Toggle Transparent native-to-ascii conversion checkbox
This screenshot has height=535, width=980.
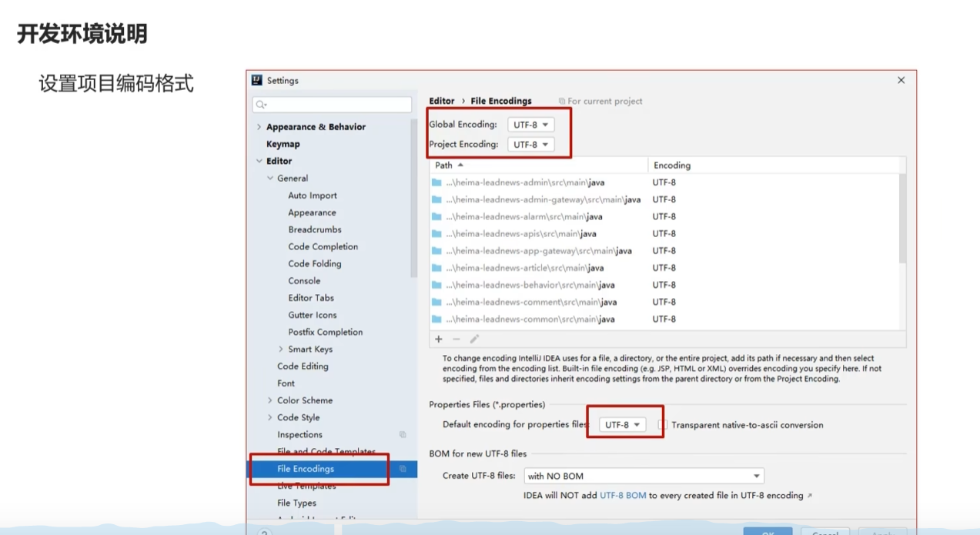(x=663, y=425)
